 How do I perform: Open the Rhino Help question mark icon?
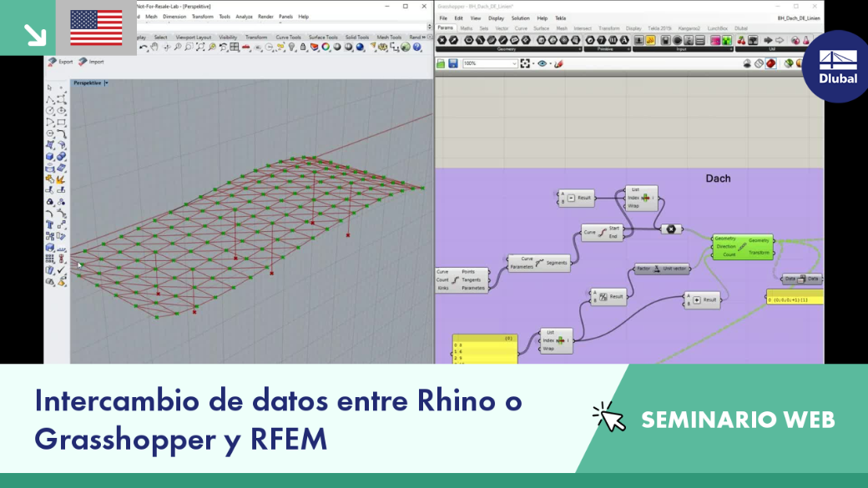(417, 48)
